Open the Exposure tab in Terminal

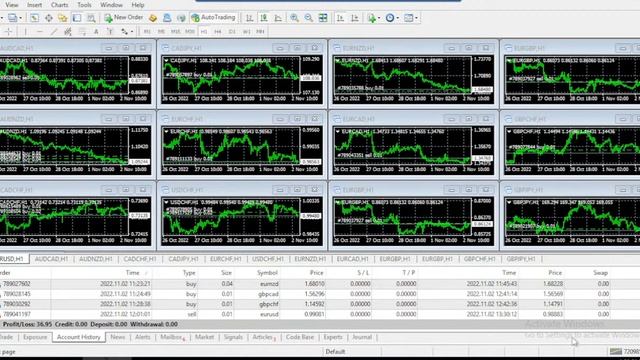click(35, 337)
